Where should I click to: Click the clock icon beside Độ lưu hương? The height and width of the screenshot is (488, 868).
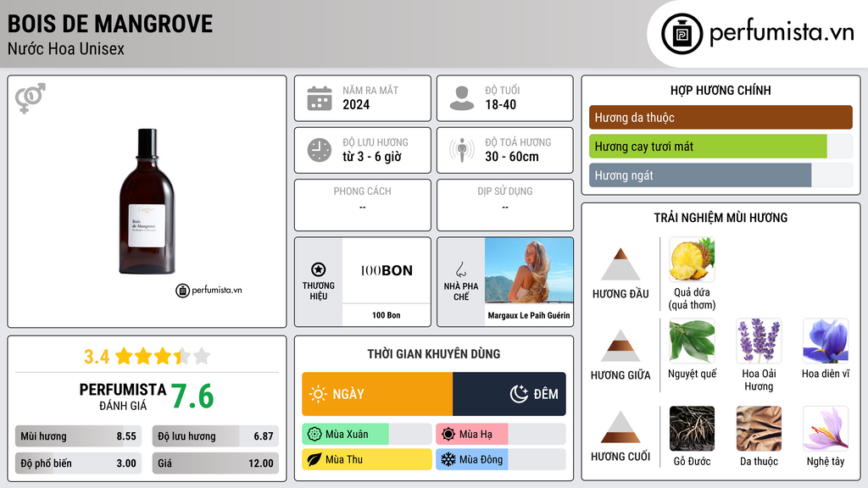320,150
